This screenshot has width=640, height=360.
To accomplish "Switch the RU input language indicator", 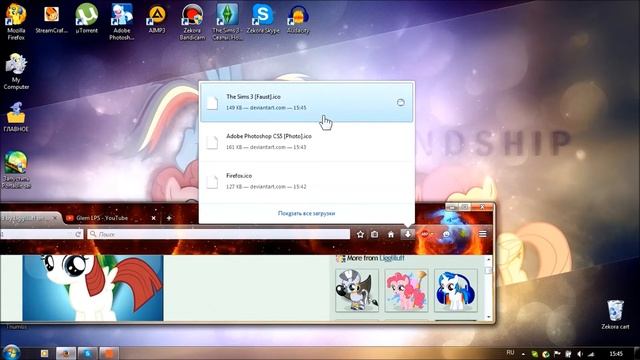I will 510,353.
